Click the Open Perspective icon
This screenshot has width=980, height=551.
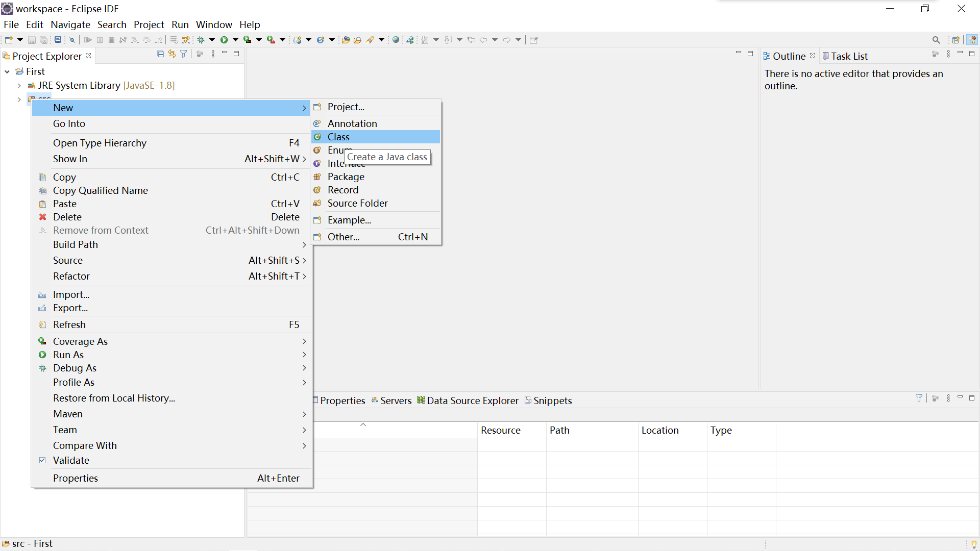[956, 40]
